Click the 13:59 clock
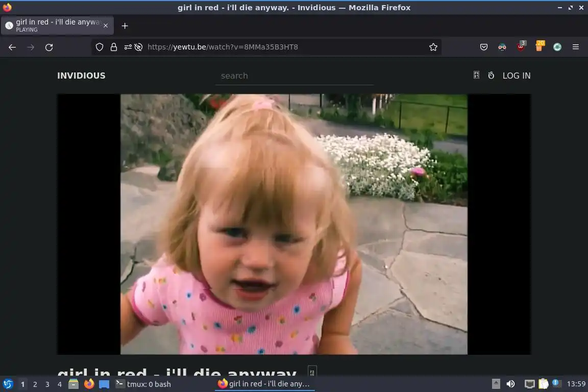This screenshot has height=392, width=588. click(576, 384)
